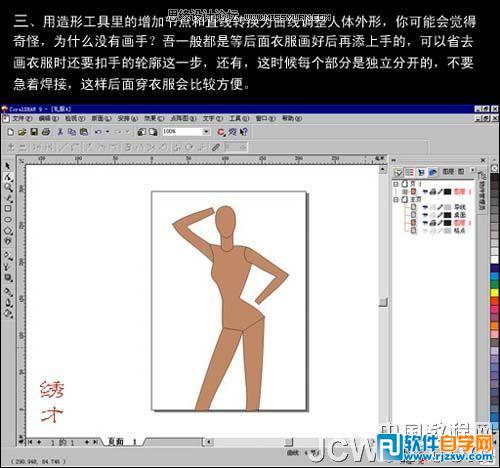Image resolution: width=500 pixels, height=468 pixels.
Task: Toggle pencil editable icon for 导线 layer
Action: [x=440, y=207]
